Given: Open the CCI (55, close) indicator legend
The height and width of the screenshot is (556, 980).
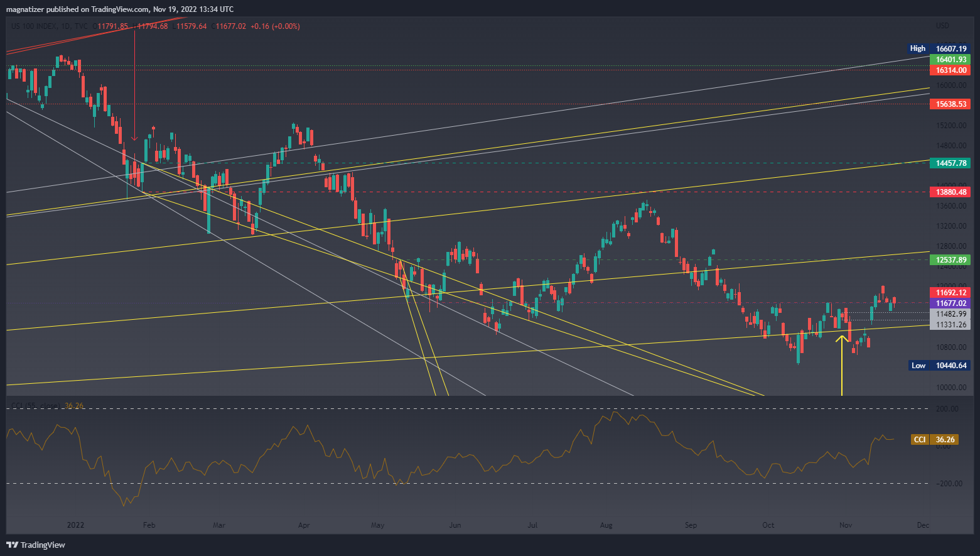Looking at the screenshot, I should pyautogui.click(x=36, y=406).
